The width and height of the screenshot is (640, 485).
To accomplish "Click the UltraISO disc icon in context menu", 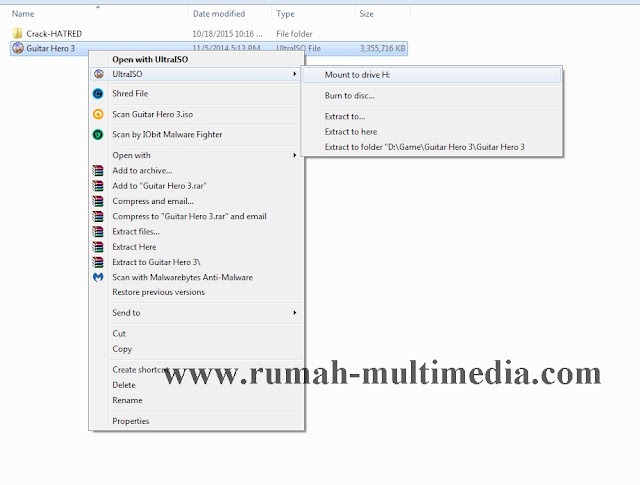I will click(98, 74).
